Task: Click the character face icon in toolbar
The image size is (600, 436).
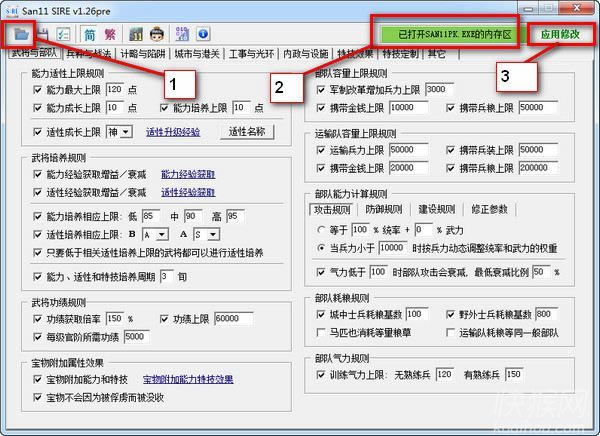Action: click(x=156, y=34)
